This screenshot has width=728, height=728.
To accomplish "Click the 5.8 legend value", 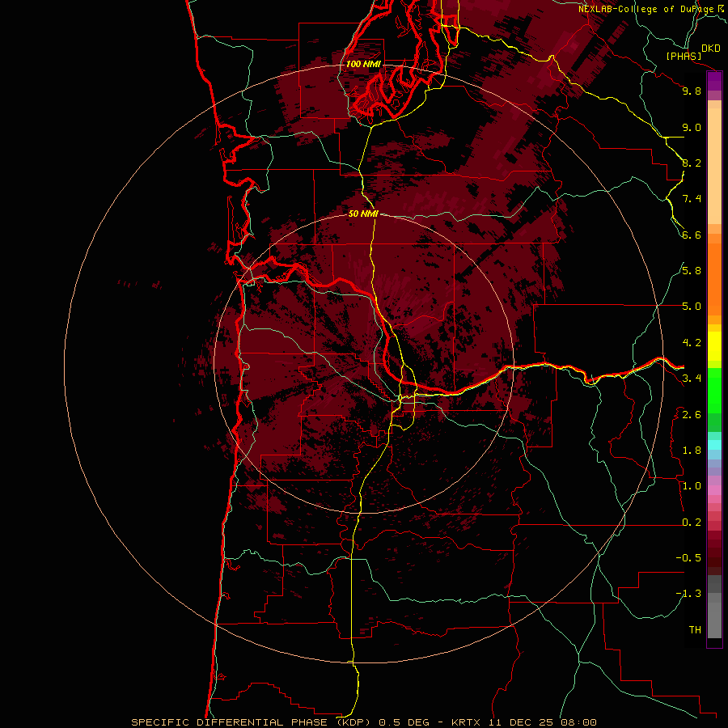I will 692,271.
